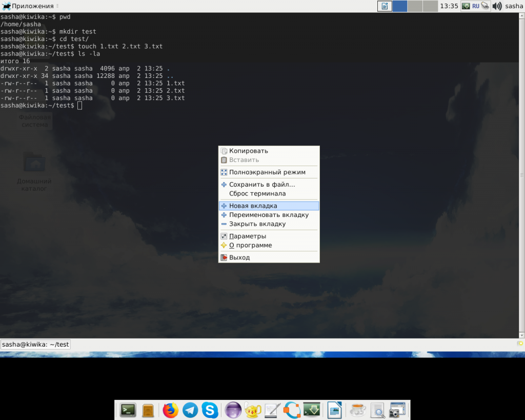Open Skype from the dock

pos(210,410)
